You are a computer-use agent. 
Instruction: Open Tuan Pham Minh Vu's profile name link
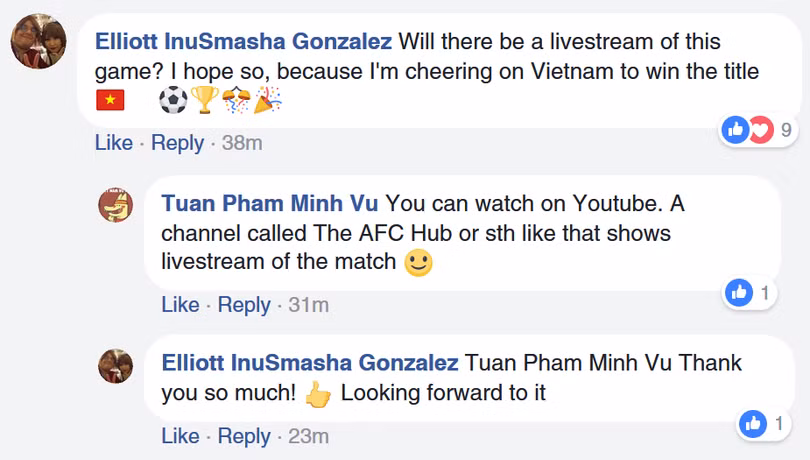[x=270, y=204]
